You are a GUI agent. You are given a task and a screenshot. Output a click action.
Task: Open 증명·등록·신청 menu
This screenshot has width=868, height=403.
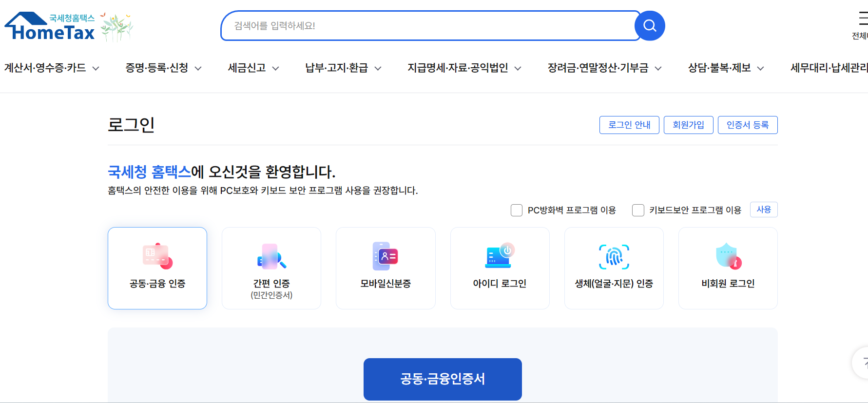click(157, 68)
